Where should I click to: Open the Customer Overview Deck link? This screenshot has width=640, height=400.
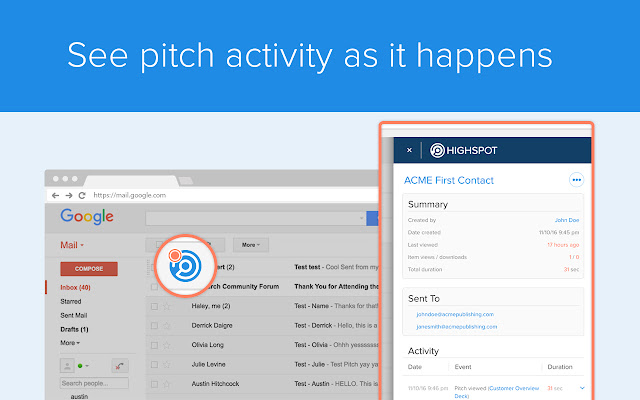(x=513, y=389)
